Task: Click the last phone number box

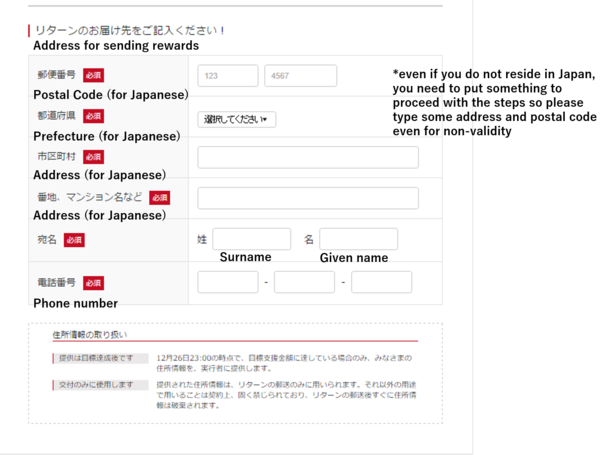Action: click(x=381, y=282)
